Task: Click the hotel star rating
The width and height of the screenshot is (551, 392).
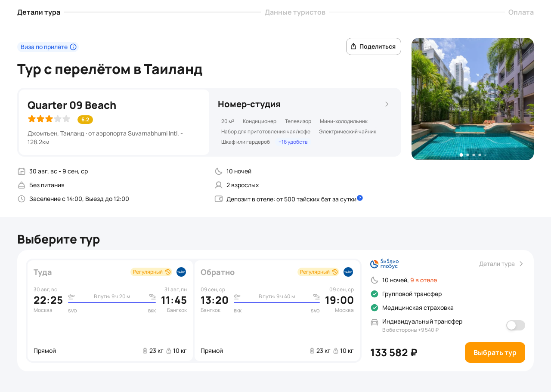Action: [49, 119]
